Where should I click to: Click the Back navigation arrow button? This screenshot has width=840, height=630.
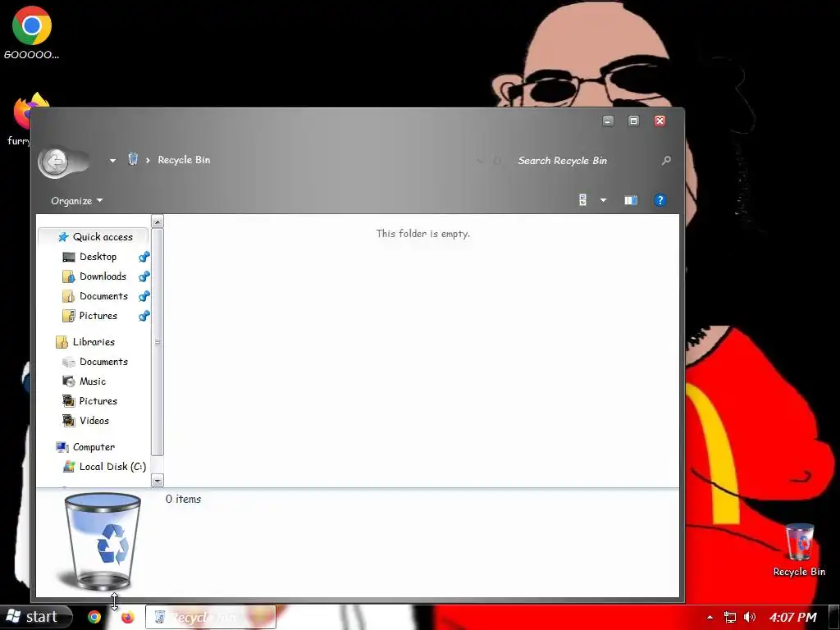pos(55,162)
